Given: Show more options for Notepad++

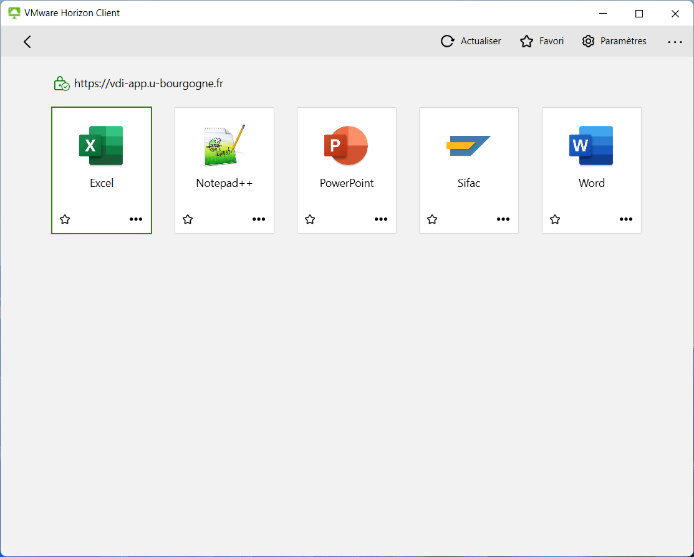Looking at the screenshot, I should 258,219.
